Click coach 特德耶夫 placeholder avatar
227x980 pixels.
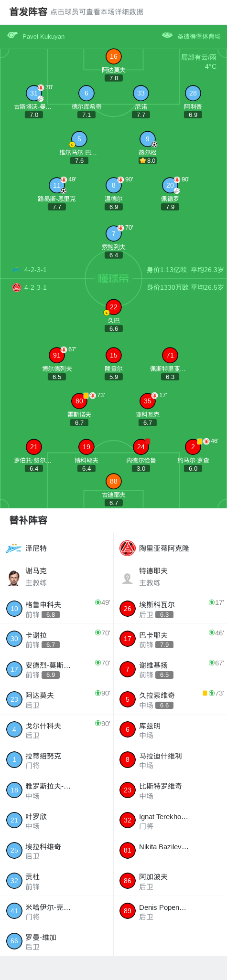(127, 578)
